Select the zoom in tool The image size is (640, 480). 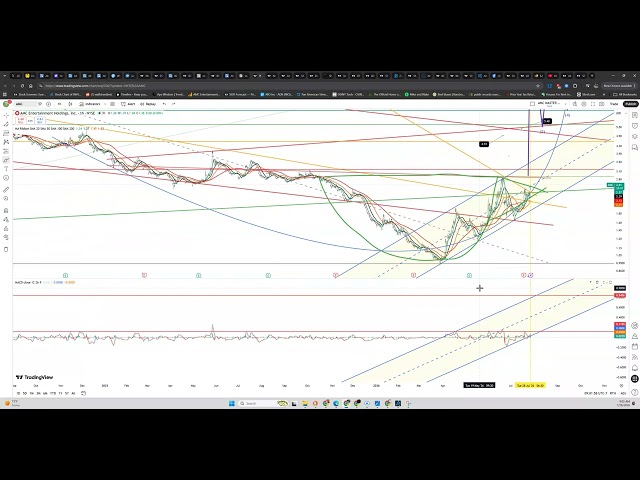6,199
